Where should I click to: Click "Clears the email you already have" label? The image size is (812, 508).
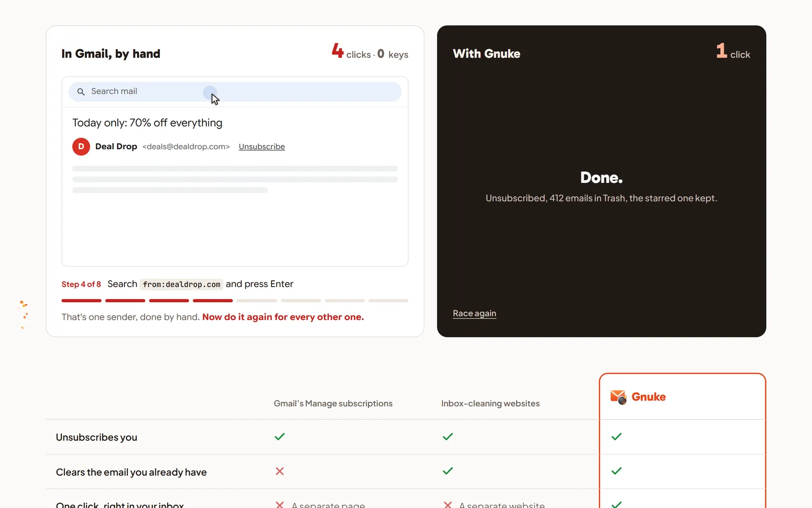(x=131, y=472)
